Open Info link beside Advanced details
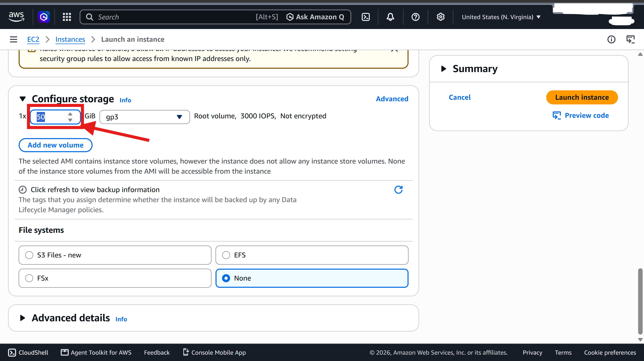 point(121,319)
